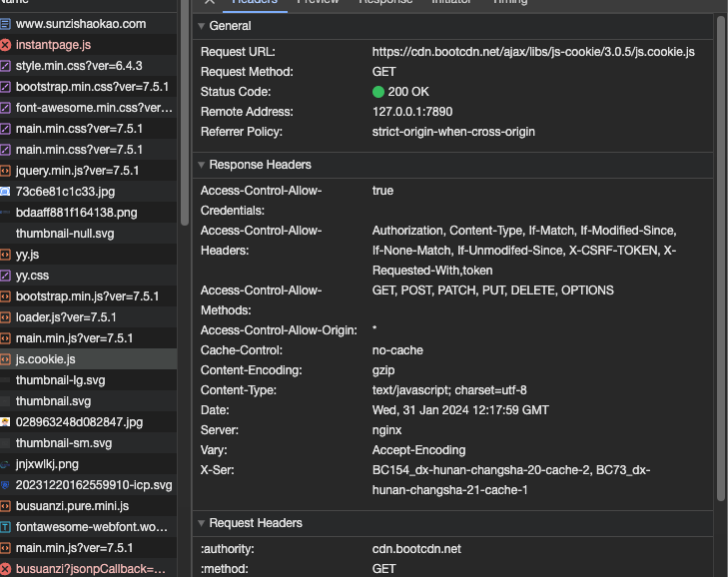Select the busuanzi.pure.mini.js request
This screenshot has width=728, height=577.
[88, 506]
